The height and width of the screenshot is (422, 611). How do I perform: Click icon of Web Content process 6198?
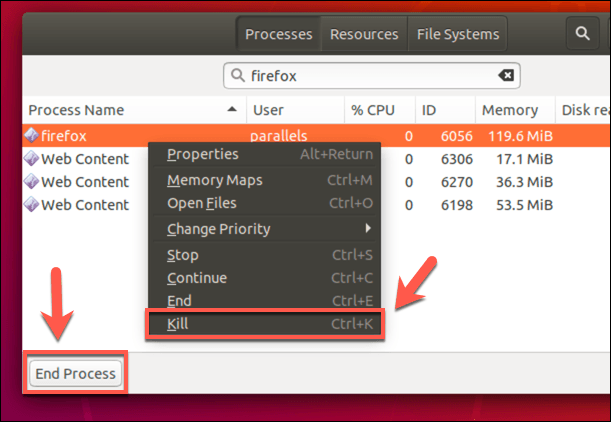coord(31,205)
